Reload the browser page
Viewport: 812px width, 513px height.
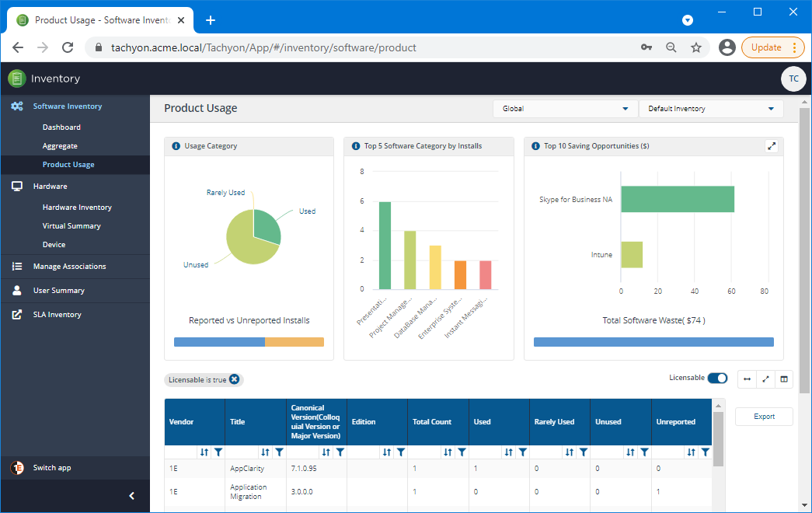68,47
